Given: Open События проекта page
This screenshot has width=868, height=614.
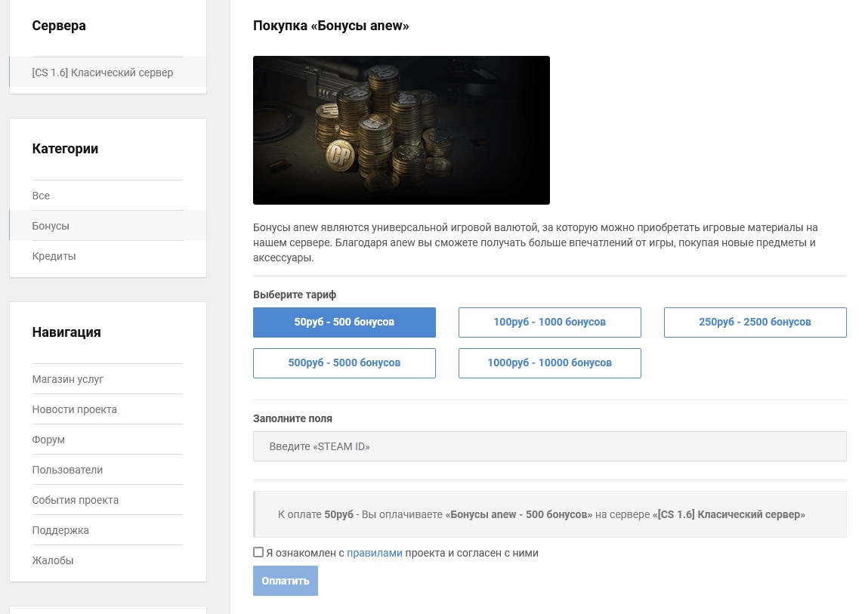Looking at the screenshot, I should pos(75,500).
